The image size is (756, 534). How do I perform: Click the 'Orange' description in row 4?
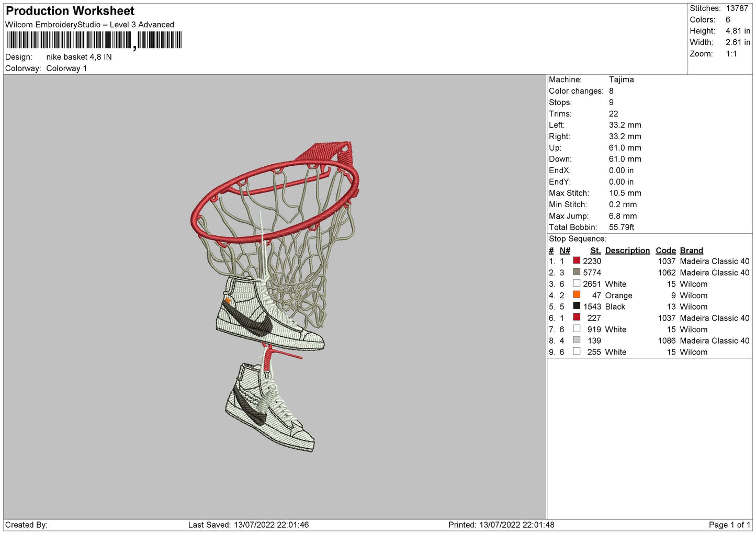coord(618,296)
